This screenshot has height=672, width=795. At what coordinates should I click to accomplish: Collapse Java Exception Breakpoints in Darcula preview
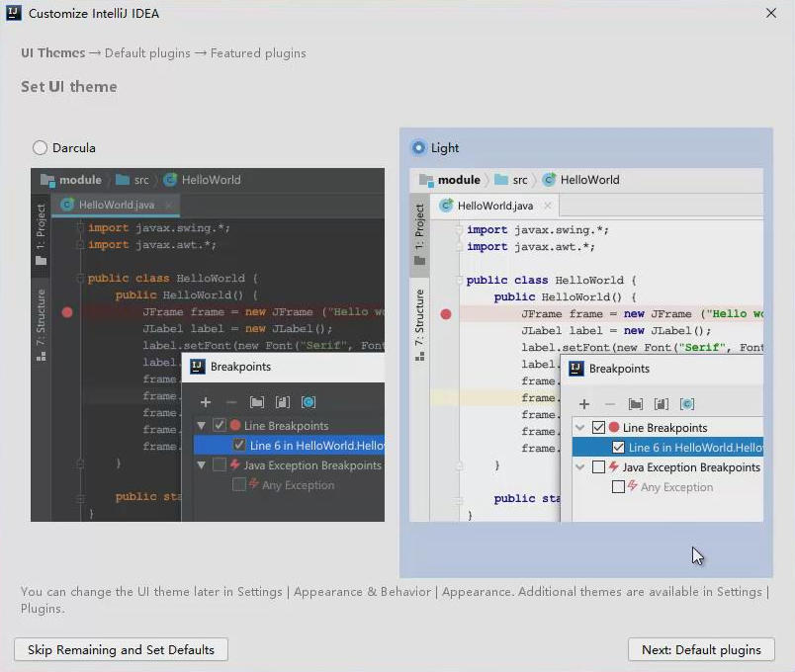point(202,465)
